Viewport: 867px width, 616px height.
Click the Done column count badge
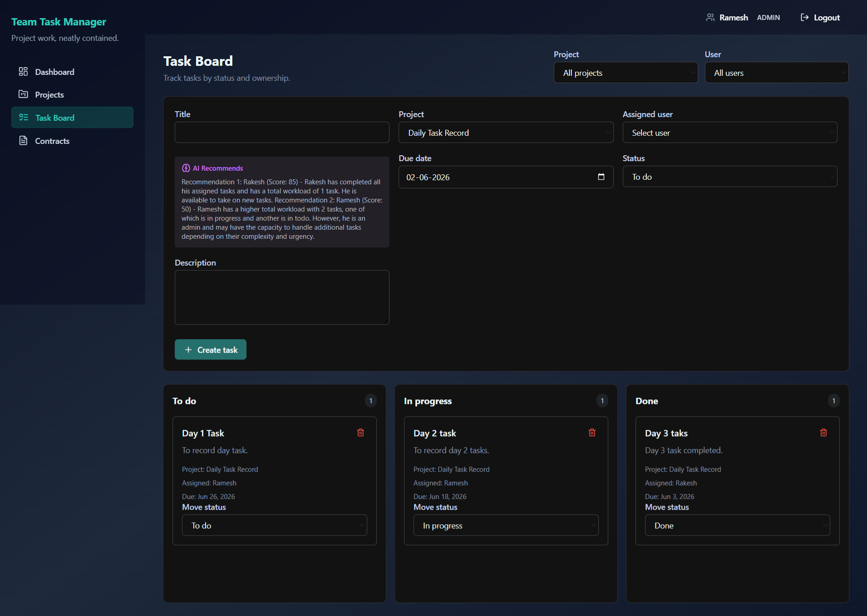[x=833, y=401]
